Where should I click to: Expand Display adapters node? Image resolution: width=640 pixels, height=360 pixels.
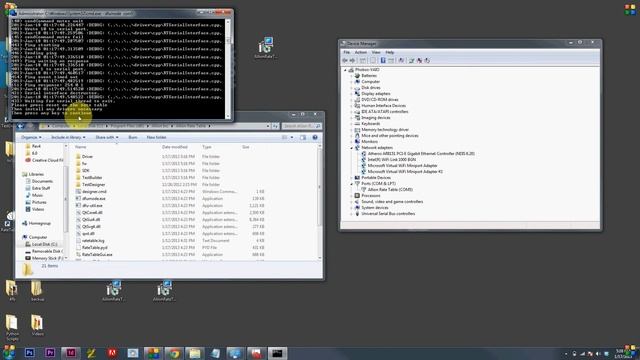pyautogui.click(x=351, y=93)
